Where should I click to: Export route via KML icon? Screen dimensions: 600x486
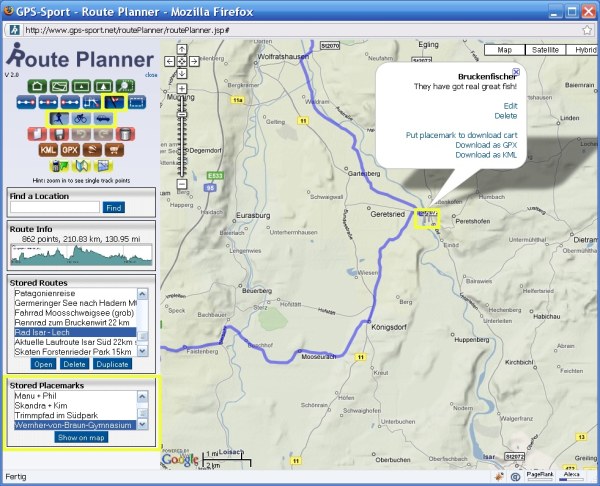[x=48, y=150]
